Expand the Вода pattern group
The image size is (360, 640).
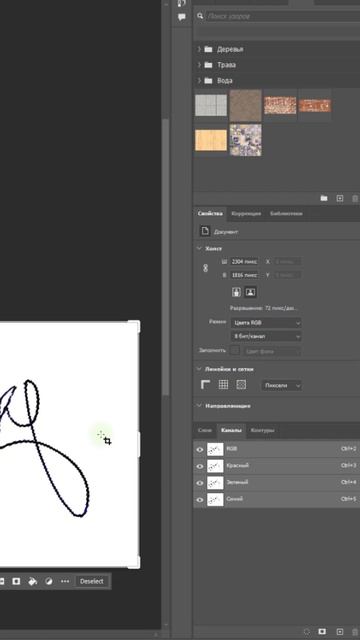pyautogui.click(x=199, y=80)
